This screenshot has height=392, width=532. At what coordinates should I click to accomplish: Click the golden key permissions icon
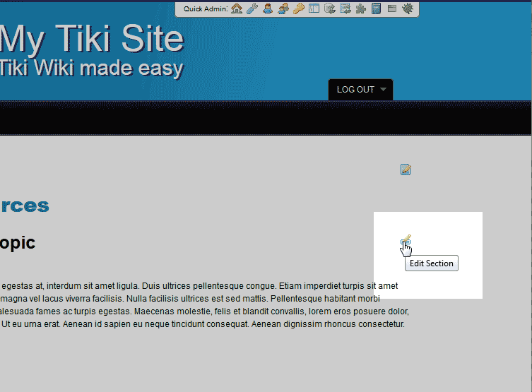pos(299,8)
